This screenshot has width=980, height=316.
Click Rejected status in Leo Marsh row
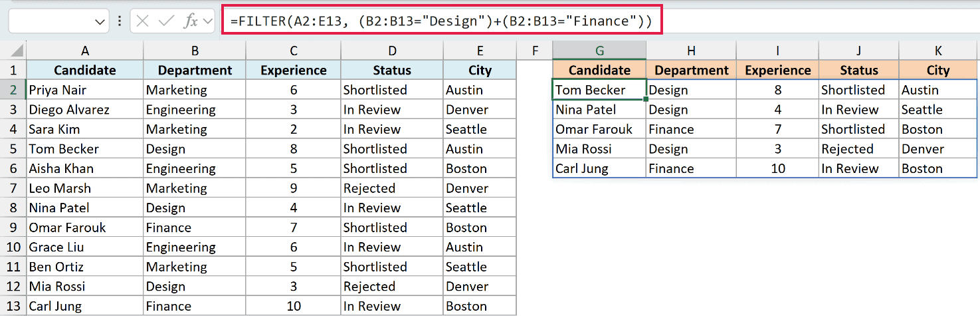(x=392, y=188)
